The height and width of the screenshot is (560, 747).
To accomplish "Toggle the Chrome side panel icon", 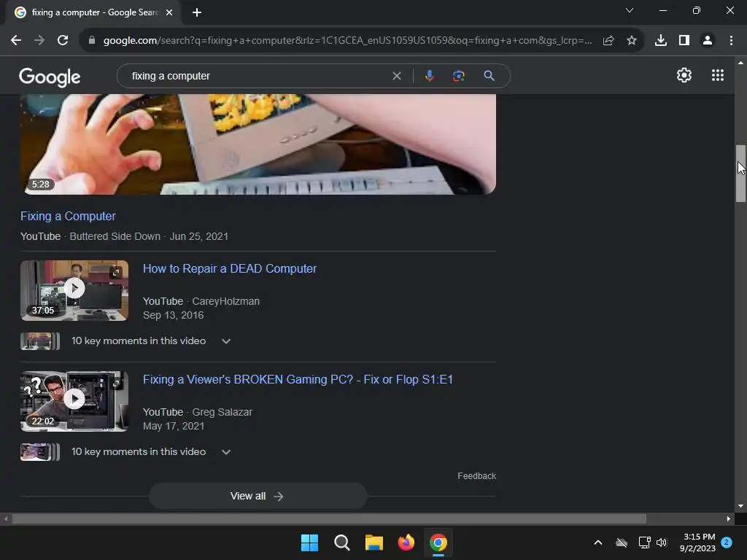I will 684,41.
